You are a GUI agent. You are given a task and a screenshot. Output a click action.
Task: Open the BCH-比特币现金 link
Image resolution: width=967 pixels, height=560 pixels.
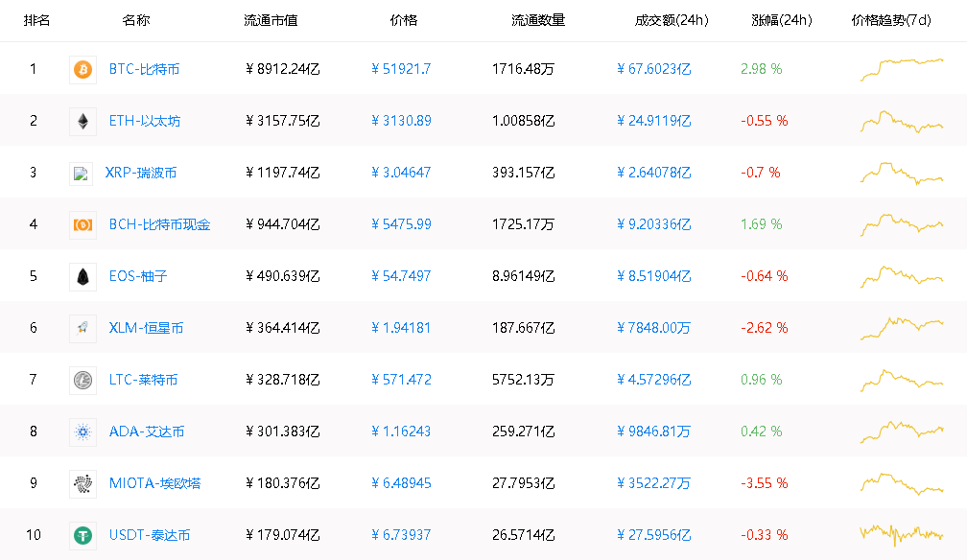click(x=159, y=224)
